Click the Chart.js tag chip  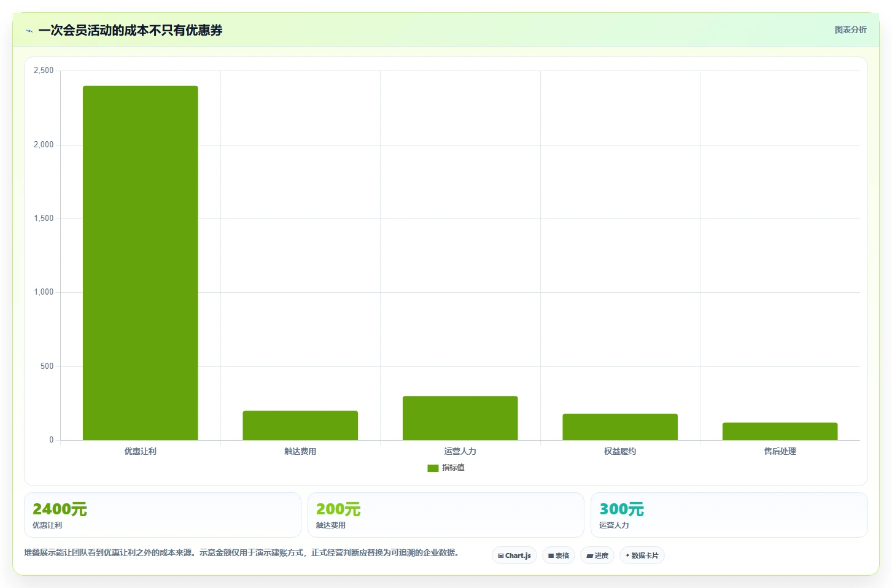click(514, 555)
